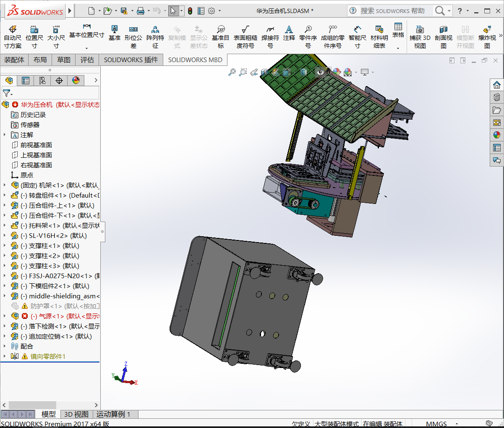Switch to the 布局 ribbon tab
The width and height of the screenshot is (504, 428).
coord(40,60)
